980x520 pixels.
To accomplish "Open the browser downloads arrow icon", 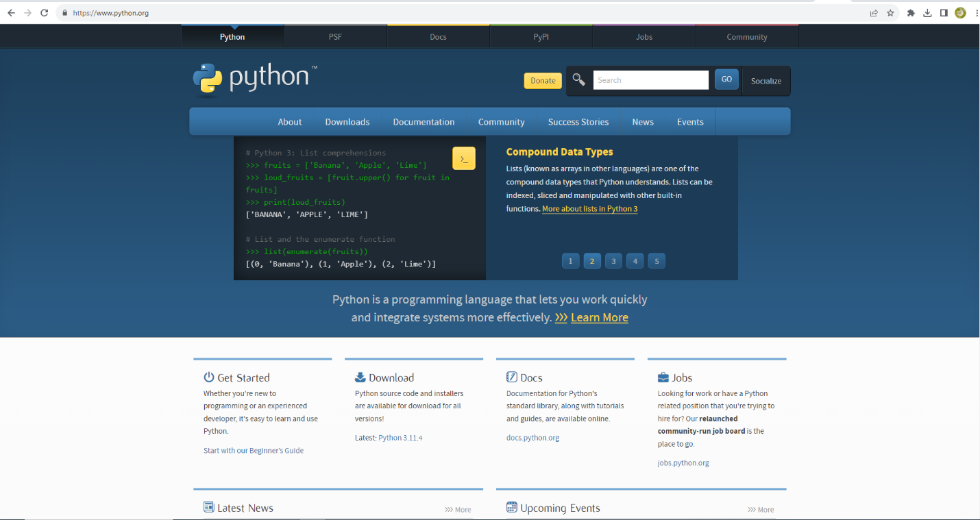I will pyautogui.click(x=927, y=13).
